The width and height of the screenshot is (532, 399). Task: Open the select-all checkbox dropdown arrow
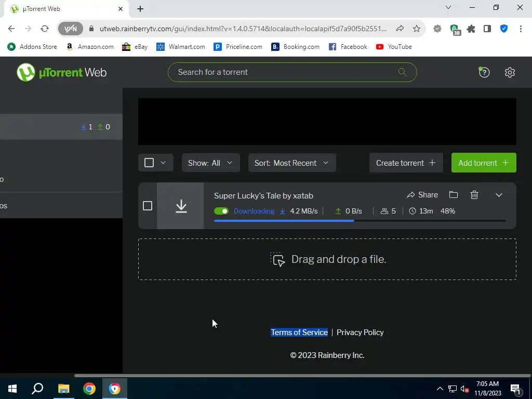point(163,163)
